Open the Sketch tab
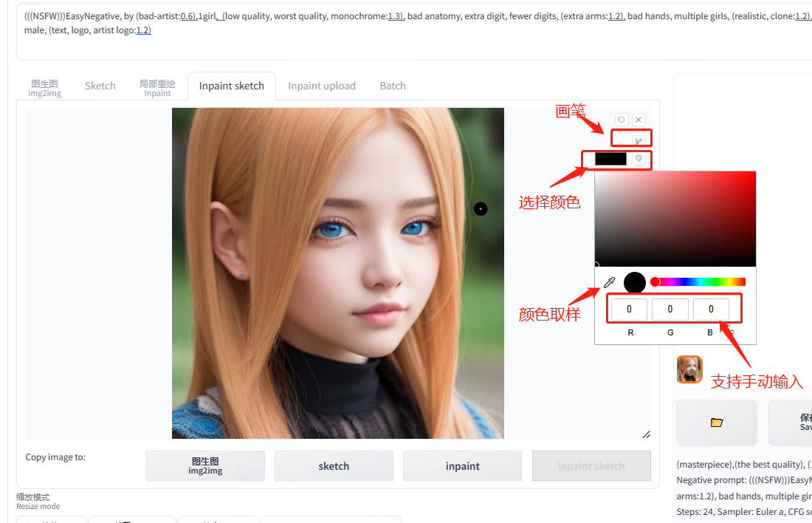This screenshot has width=812, height=523. click(x=100, y=86)
